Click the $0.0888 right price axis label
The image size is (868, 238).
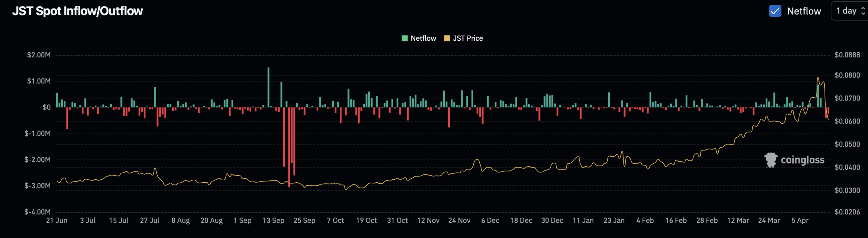[847, 55]
